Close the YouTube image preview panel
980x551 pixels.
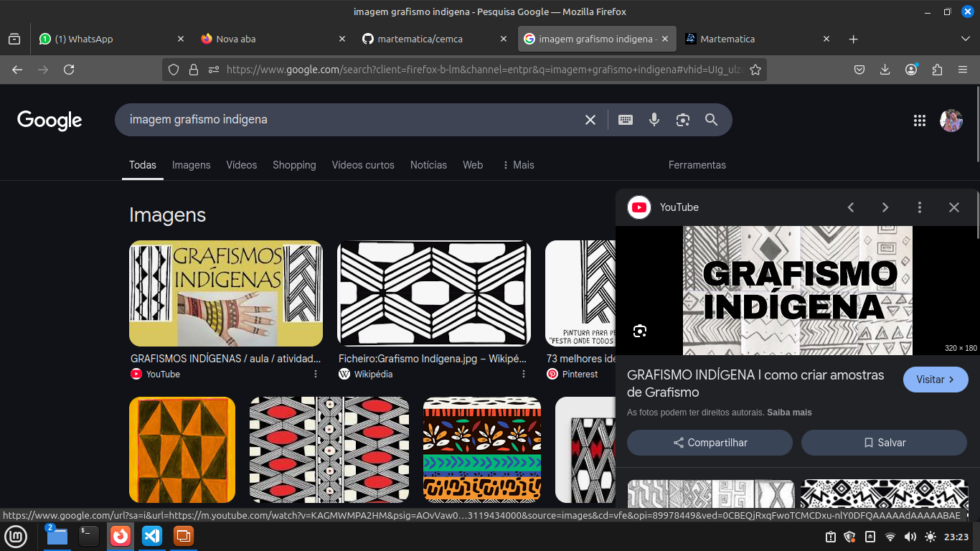(954, 207)
